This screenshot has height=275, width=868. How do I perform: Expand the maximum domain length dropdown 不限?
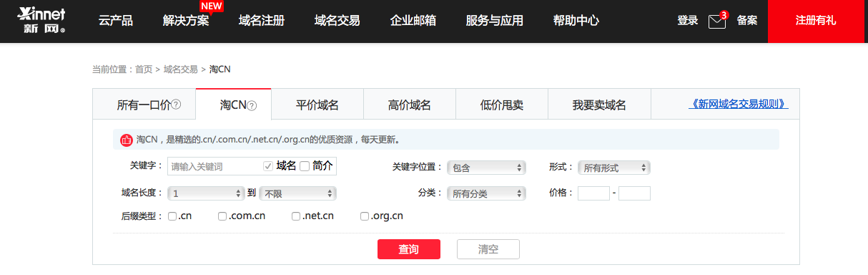[297, 193]
